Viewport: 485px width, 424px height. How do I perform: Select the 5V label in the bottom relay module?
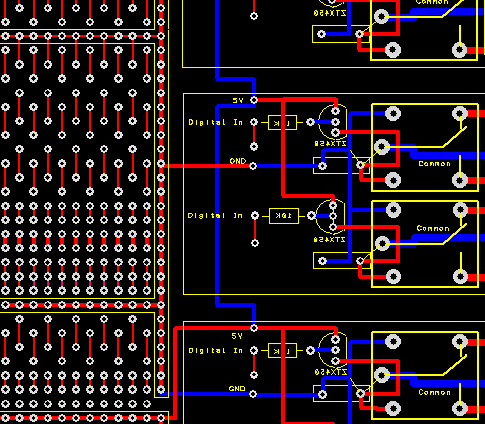(237, 336)
